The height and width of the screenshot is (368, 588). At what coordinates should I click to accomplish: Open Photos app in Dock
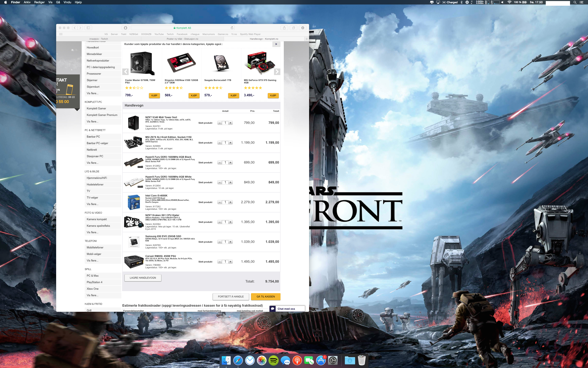[262, 360]
